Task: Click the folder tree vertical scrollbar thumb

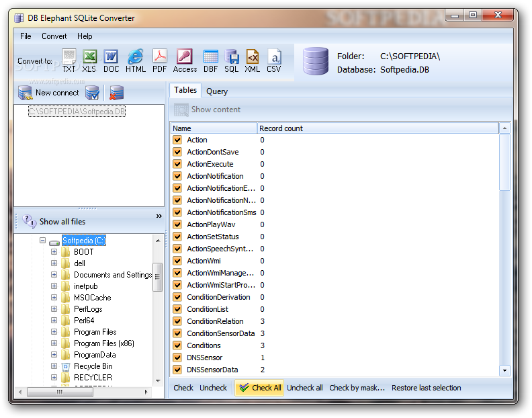Action: [157, 277]
